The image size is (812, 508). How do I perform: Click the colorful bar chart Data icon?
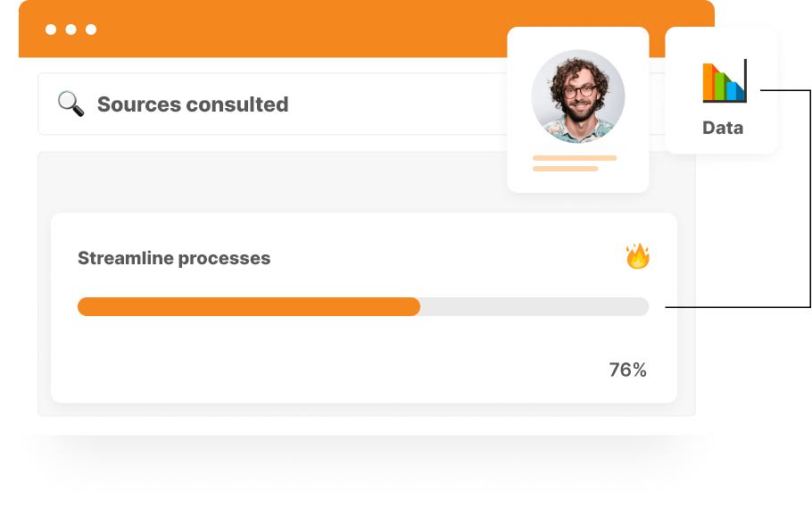725,81
